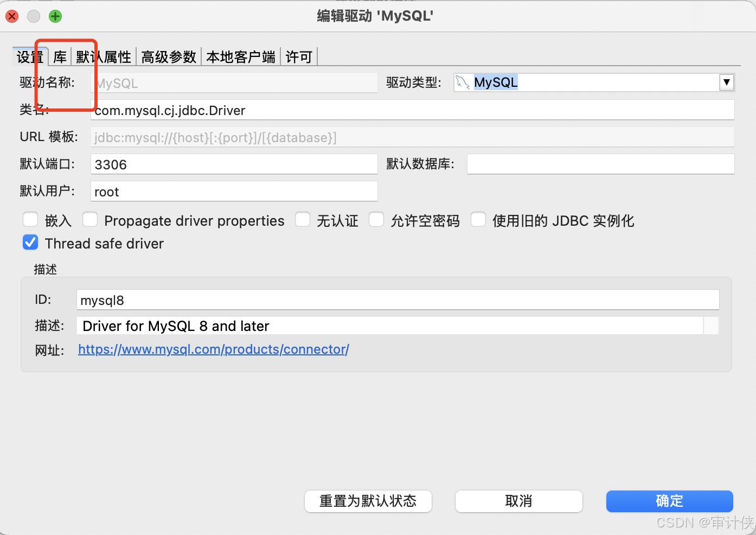Click the 默认用户 field showing root
The height and width of the screenshot is (535, 756).
pyautogui.click(x=234, y=192)
